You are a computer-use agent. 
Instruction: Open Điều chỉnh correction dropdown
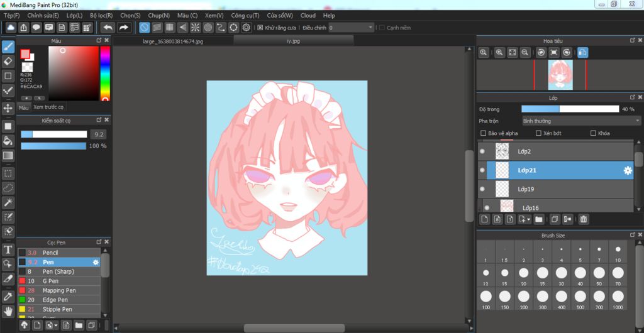point(351,28)
